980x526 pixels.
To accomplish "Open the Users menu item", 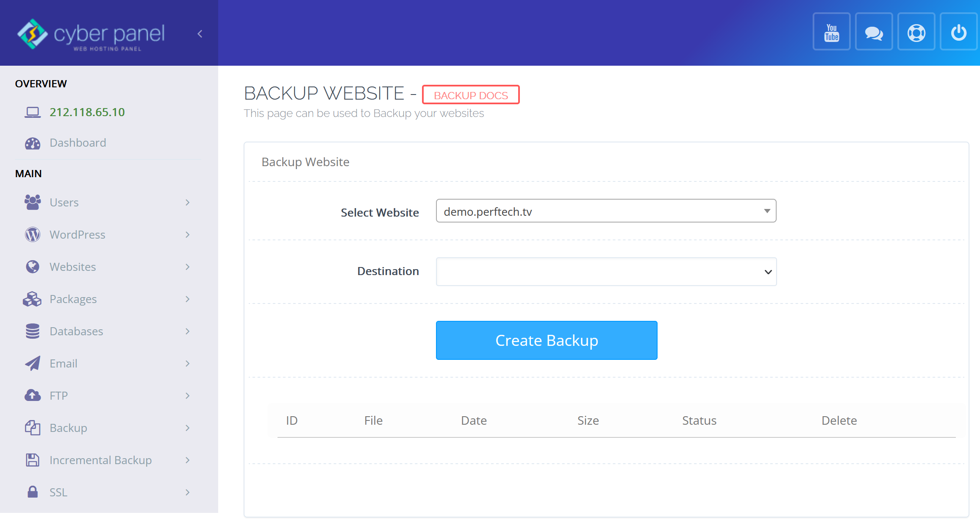I will tap(64, 203).
